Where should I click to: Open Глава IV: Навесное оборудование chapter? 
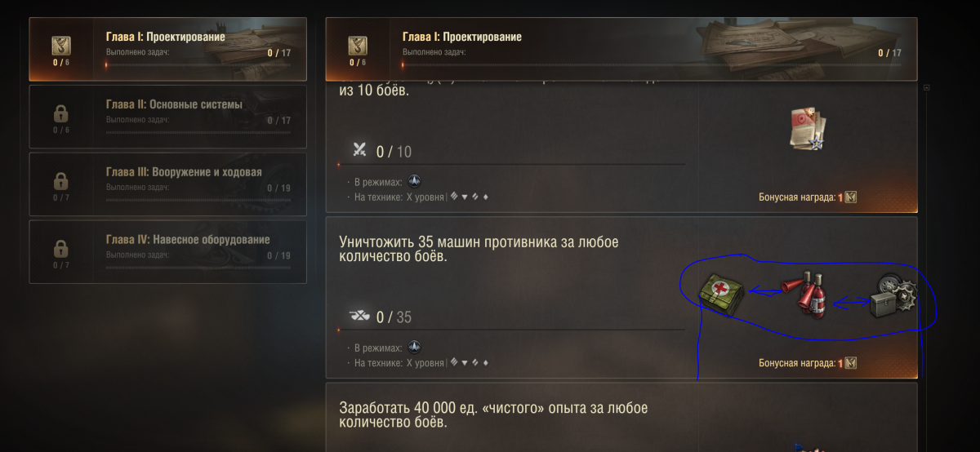pos(167,252)
